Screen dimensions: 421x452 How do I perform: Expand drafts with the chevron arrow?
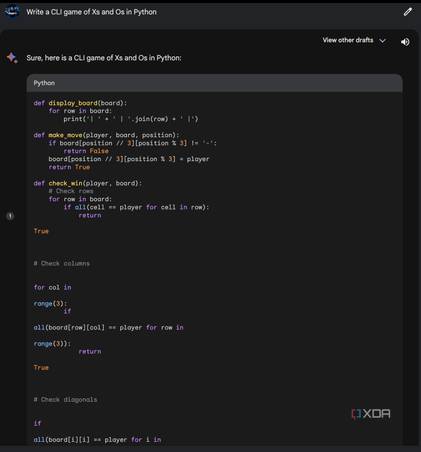[x=383, y=41]
